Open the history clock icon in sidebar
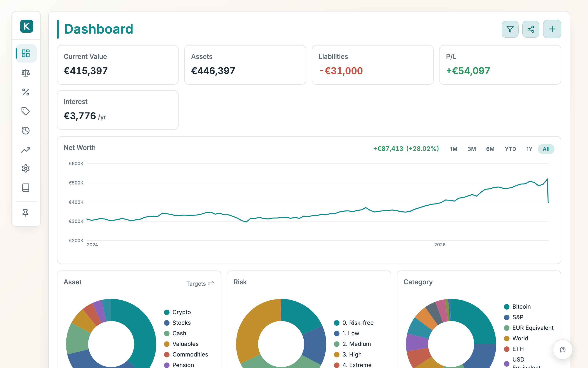Image resolution: width=588 pixels, height=368 pixels. [26, 130]
